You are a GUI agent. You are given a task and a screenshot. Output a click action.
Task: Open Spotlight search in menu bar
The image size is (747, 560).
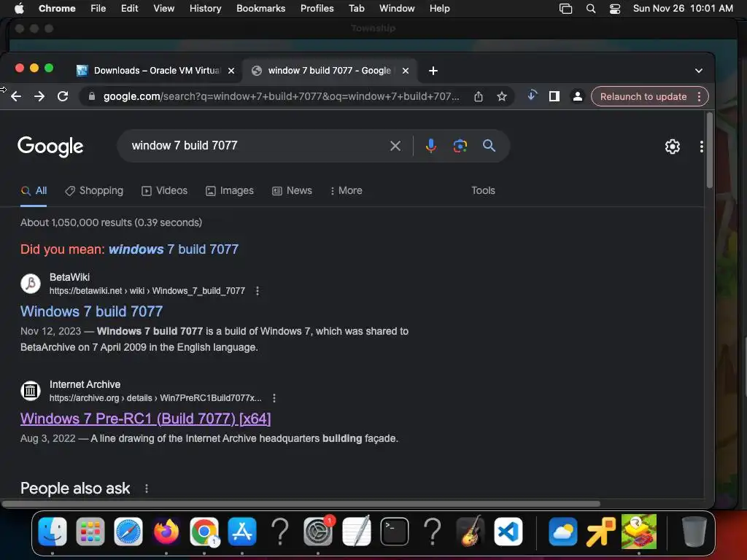pyautogui.click(x=591, y=9)
